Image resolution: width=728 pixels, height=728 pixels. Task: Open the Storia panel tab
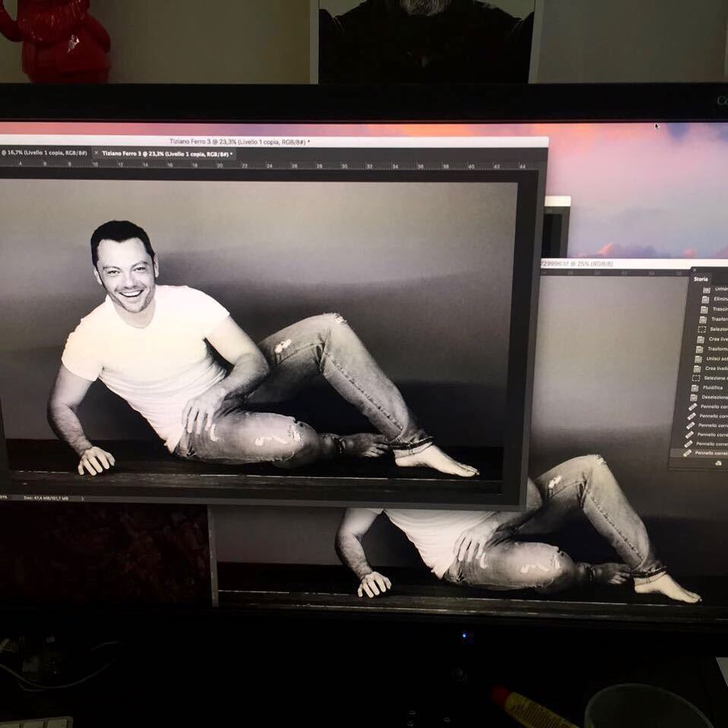pyautogui.click(x=701, y=279)
